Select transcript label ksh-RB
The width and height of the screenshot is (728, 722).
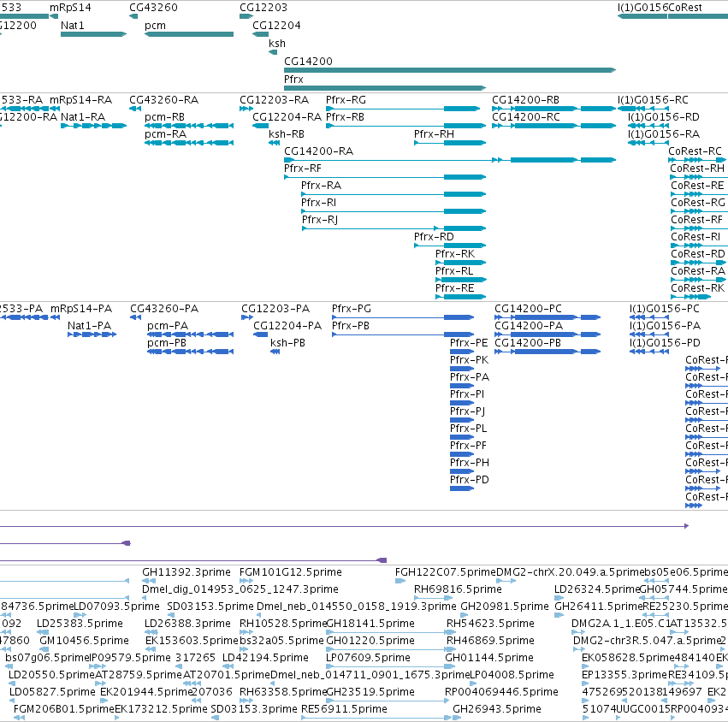click(x=287, y=134)
